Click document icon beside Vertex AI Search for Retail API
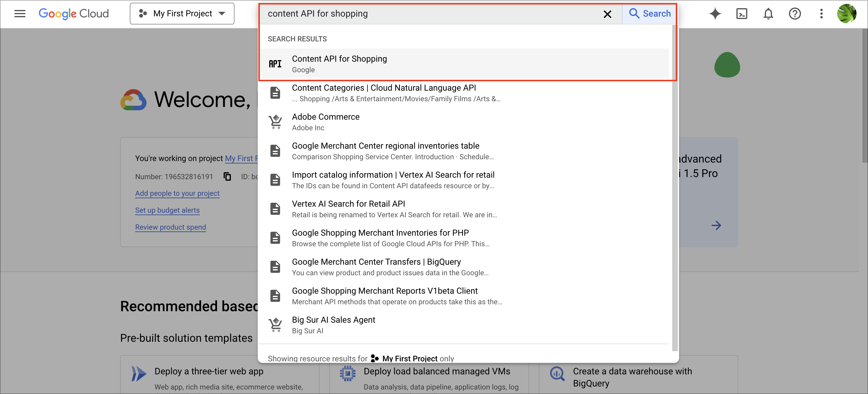 coord(275,209)
